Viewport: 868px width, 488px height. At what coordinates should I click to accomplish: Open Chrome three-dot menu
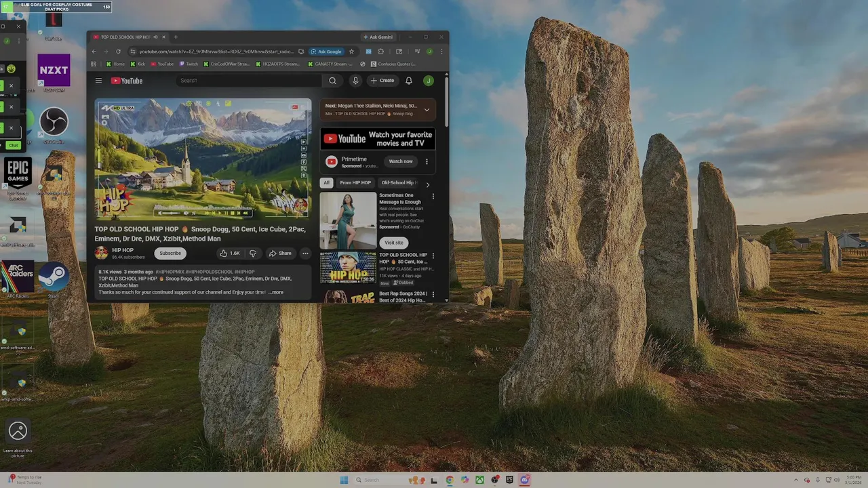[x=441, y=52]
